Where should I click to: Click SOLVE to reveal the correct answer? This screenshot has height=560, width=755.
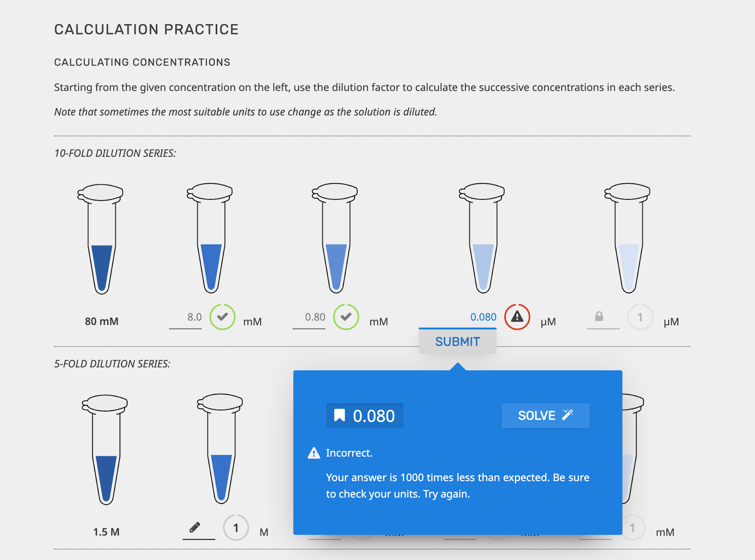545,415
